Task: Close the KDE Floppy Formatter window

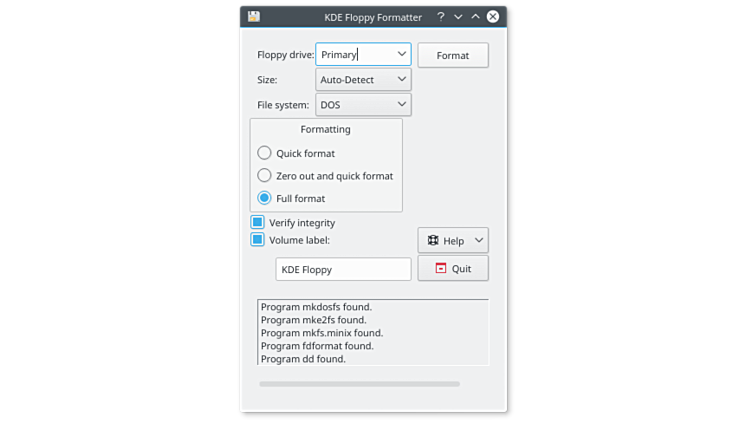Action: (x=493, y=17)
